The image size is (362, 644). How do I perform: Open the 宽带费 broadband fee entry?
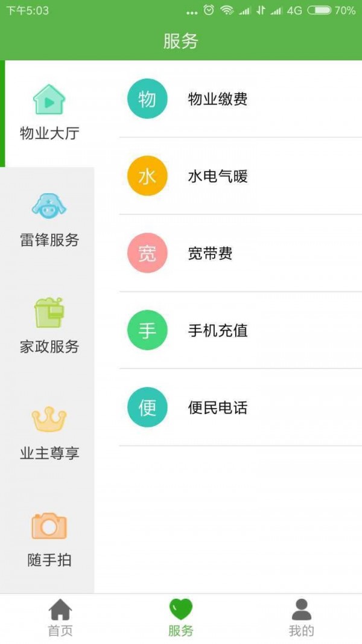(209, 253)
